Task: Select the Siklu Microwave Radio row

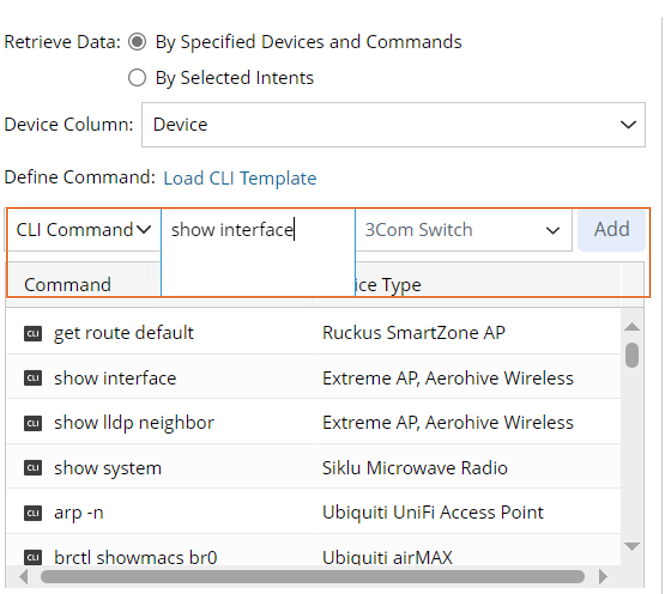Action: click(x=414, y=468)
